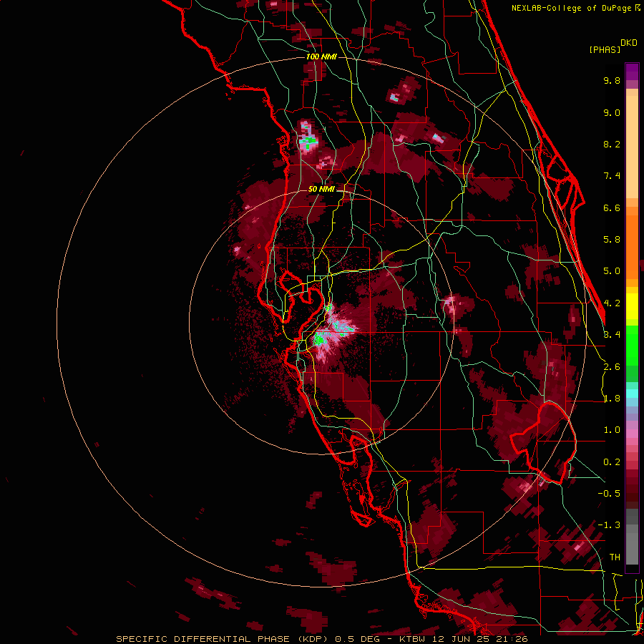Click the DKD legend title
This screenshot has width=644, height=644.
[629, 43]
